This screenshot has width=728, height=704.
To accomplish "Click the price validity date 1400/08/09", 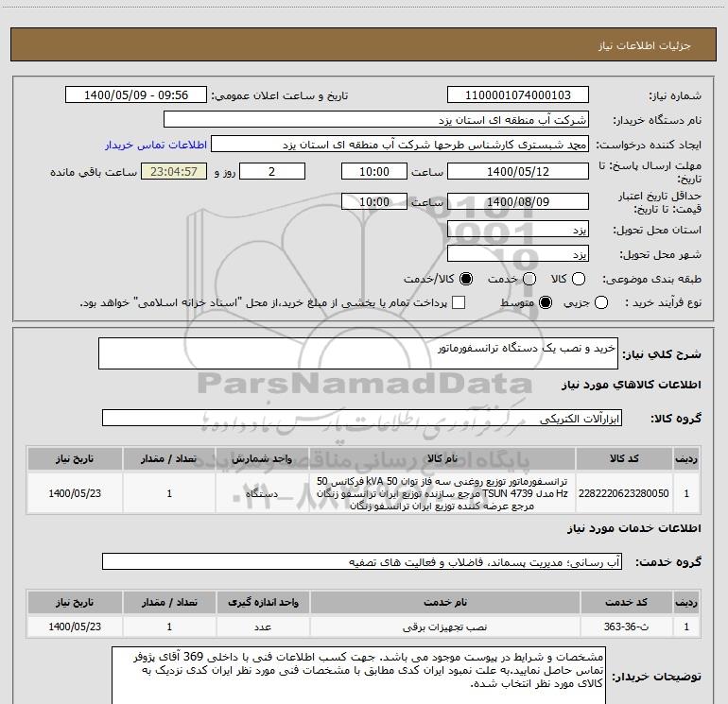I will [x=518, y=201].
